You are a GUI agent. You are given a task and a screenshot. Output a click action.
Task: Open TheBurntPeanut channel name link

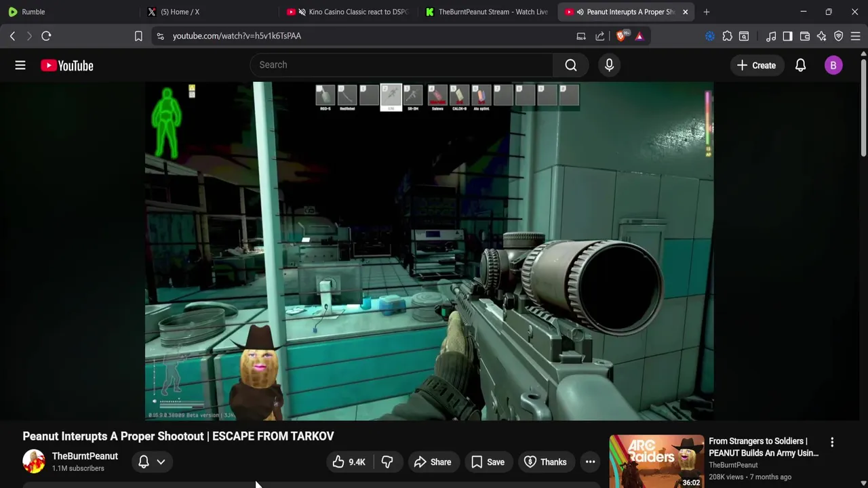click(x=85, y=456)
